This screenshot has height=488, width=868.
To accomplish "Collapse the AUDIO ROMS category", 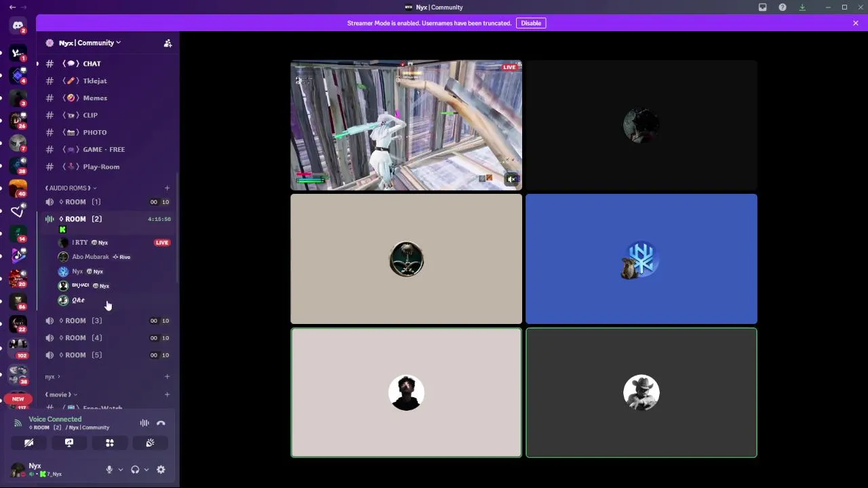I will click(71, 188).
